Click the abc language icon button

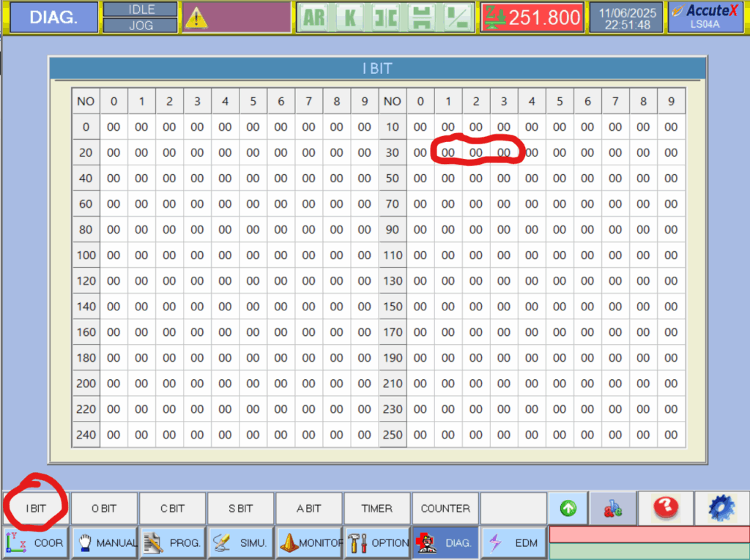click(614, 508)
